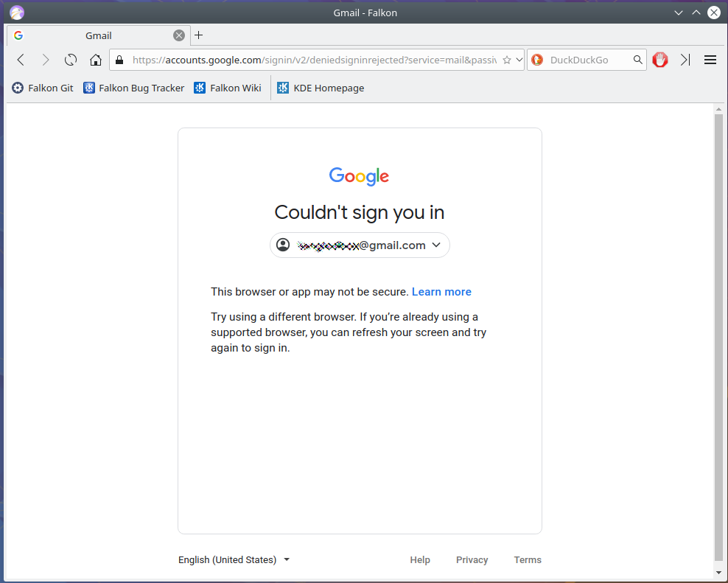Open a new tab with the plus button
Viewport: 728px width, 583px height.
[197, 35]
